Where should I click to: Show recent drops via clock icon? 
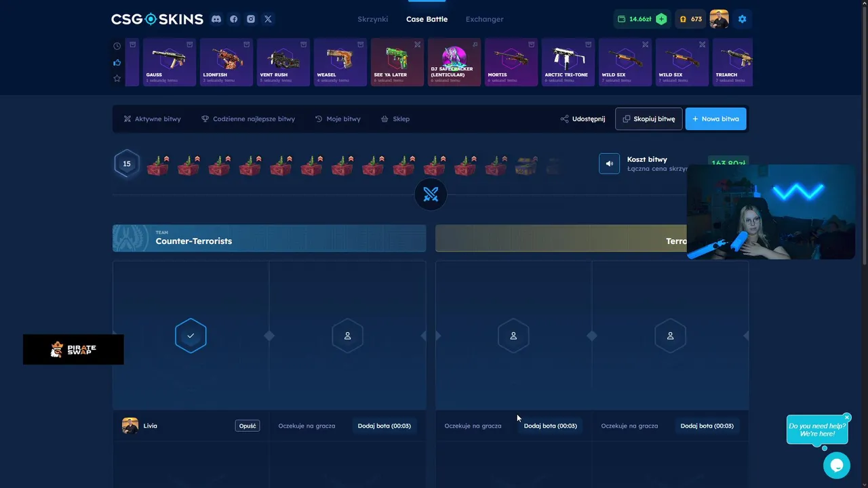click(117, 46)
